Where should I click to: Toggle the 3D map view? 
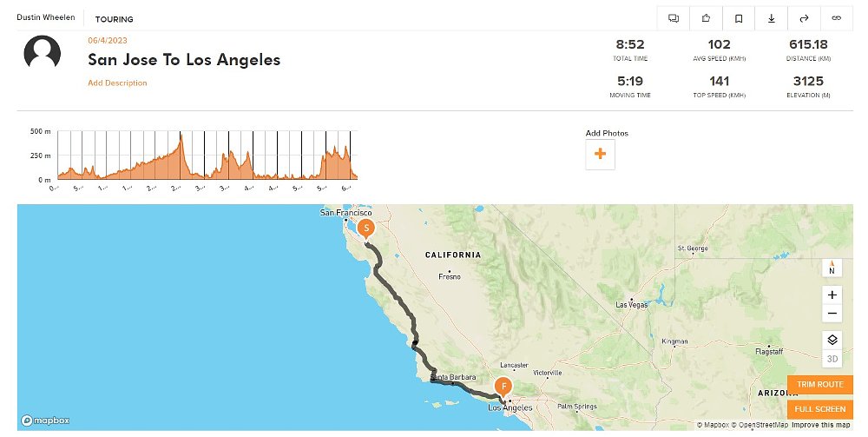[832, 359]
